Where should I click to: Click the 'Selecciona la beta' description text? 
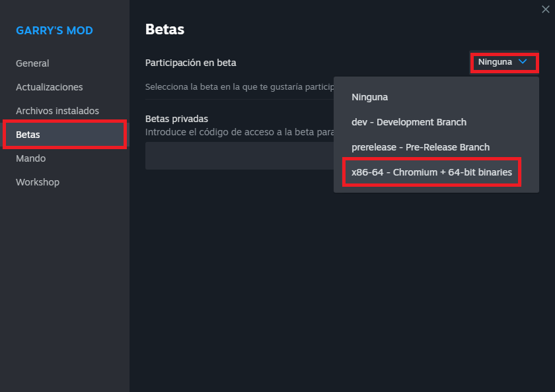click(238, 87)
